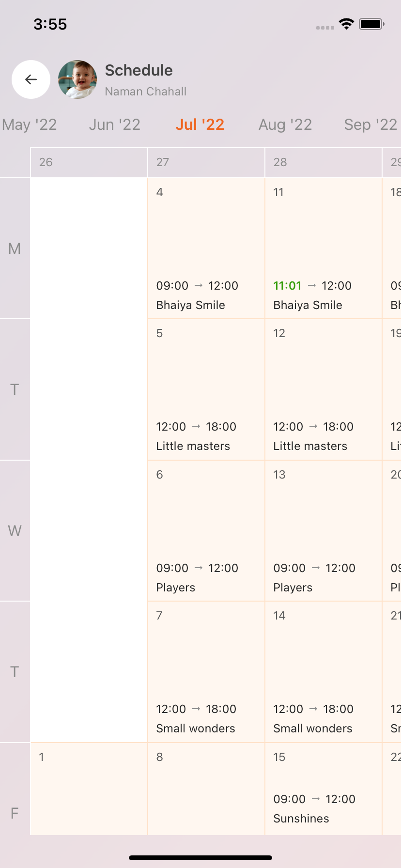Tap the battery icon in status bar

tap(371, 24)
